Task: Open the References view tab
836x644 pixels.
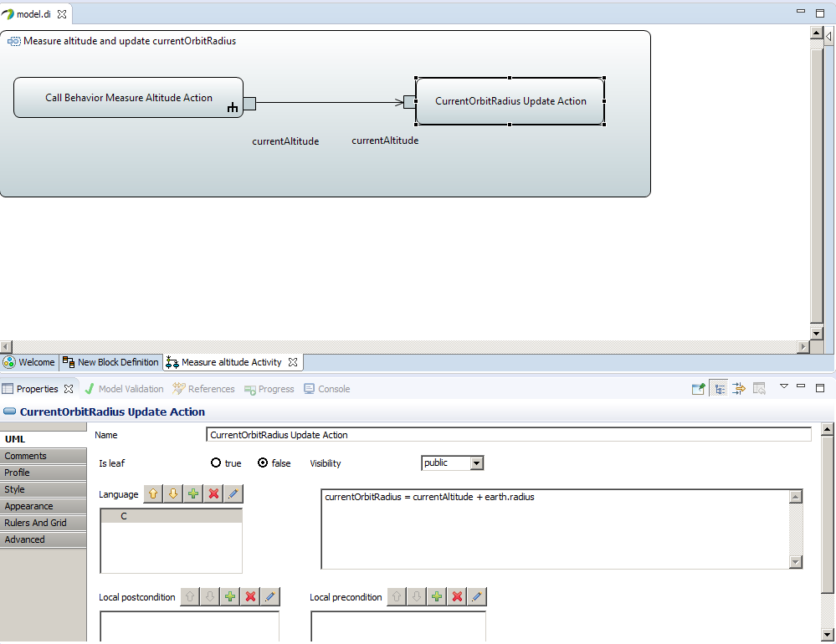Action: point(203,389)
